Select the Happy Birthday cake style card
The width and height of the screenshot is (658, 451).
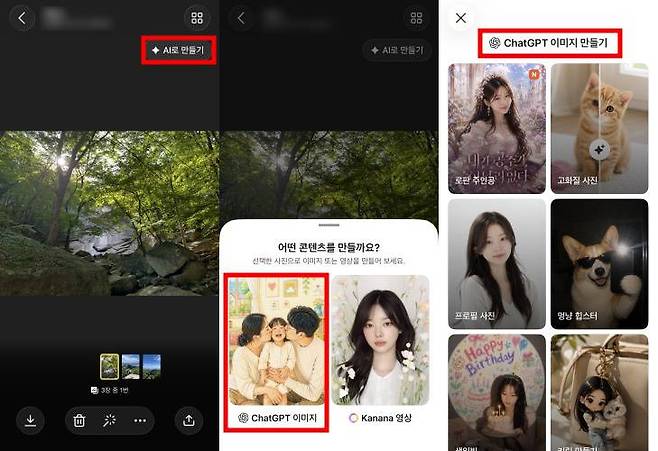(x=497, y=393)
